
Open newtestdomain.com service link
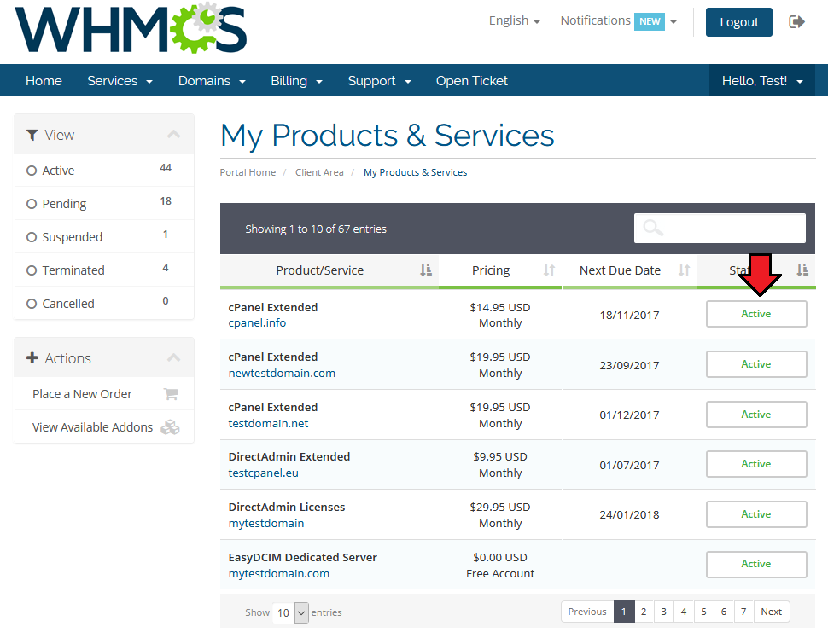282,373
